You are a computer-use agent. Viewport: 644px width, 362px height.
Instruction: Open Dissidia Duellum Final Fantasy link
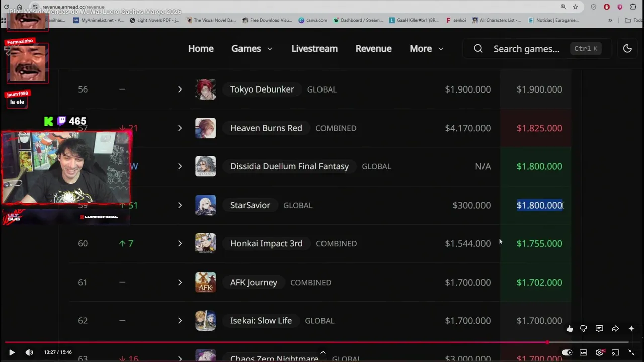tap(289, 166)
